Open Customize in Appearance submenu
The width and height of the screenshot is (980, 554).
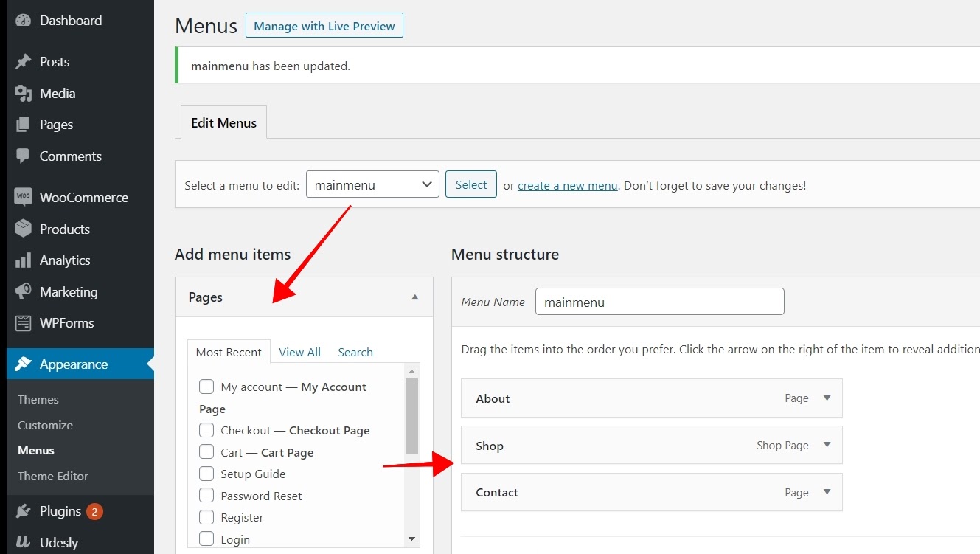(45, 425)
